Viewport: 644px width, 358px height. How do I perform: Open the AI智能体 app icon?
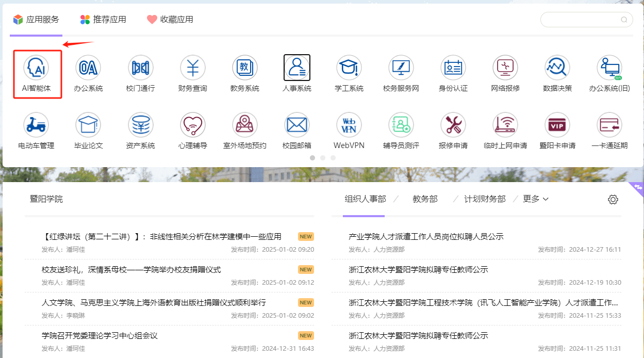[x=37, y=68]
